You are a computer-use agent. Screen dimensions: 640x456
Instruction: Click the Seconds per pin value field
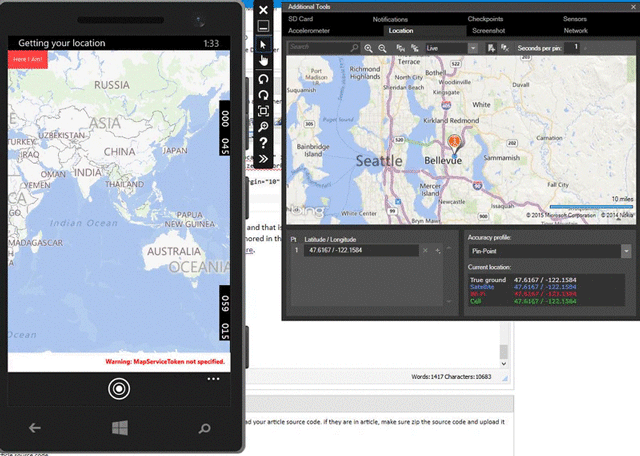[572, 48]
